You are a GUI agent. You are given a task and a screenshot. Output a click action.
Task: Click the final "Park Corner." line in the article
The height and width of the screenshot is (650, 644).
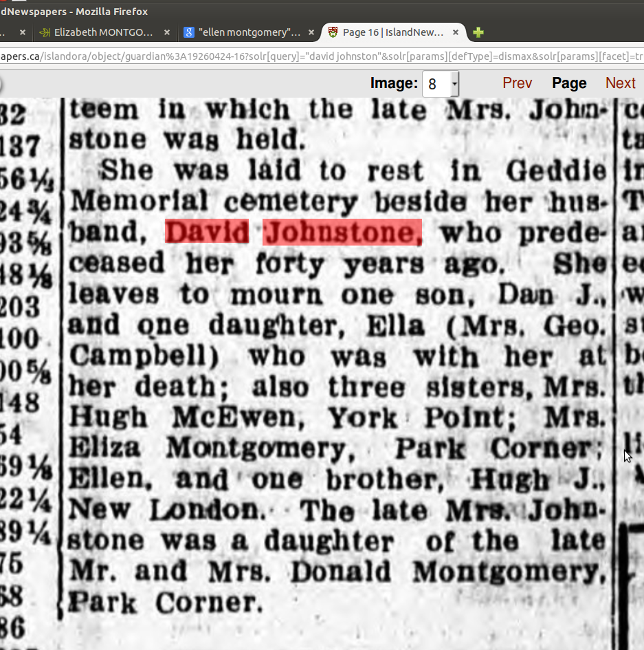(x=166, y=603)
